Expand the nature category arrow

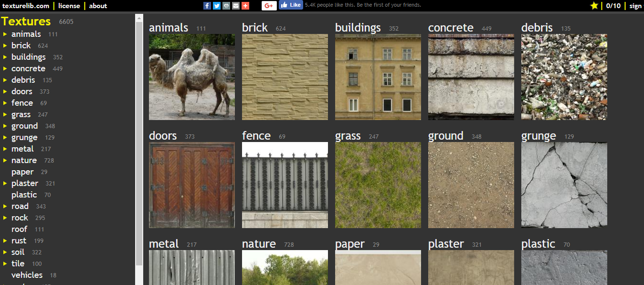tap(5, 160)
